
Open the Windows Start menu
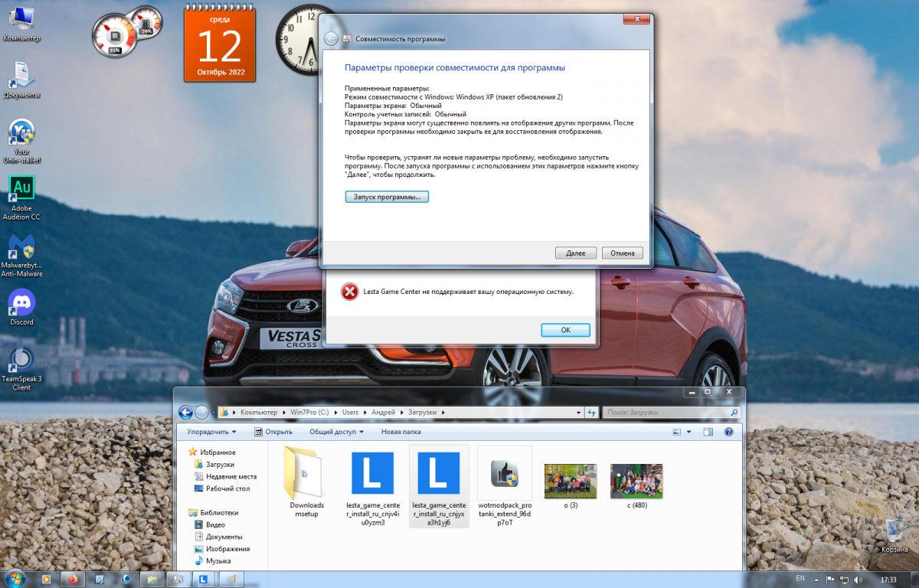(x=15, y=578)
